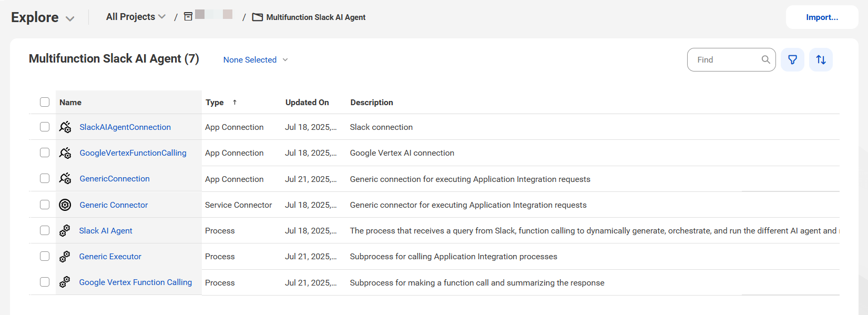The height and width of the screenshot is (315, 868).
Task: Sort by the Name column header
Action: [70, 103]
